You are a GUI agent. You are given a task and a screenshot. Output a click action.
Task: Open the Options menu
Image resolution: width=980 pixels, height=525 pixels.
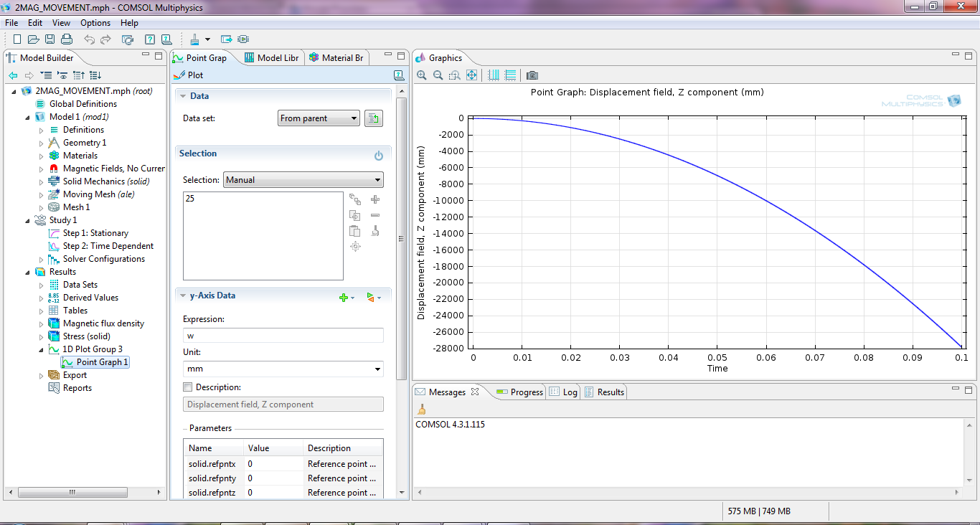point(95,23)
